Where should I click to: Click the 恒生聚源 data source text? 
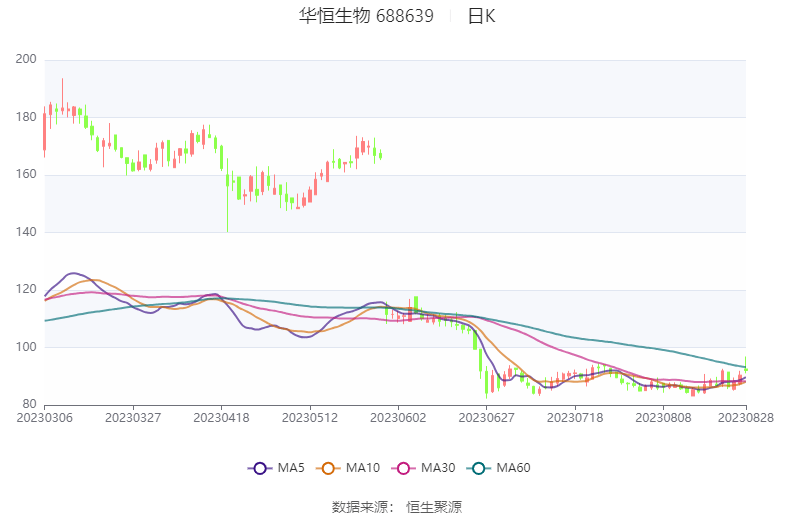click(x=434, y=507)
